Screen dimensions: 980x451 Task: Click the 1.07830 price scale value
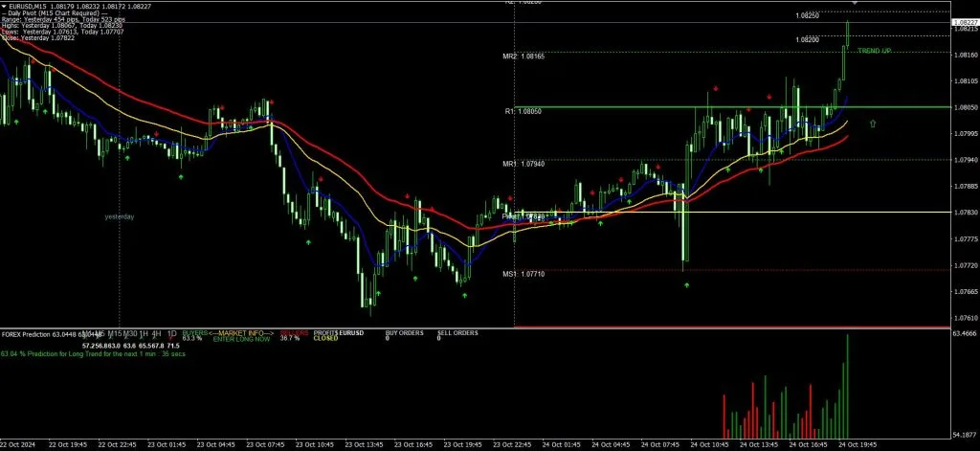pos(966,213)
